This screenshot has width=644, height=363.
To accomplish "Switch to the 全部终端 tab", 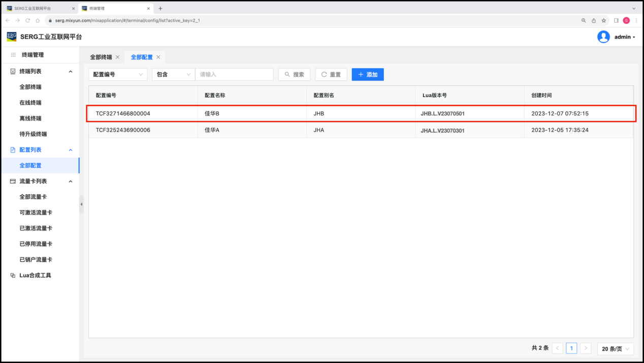I will coord(101,57).
